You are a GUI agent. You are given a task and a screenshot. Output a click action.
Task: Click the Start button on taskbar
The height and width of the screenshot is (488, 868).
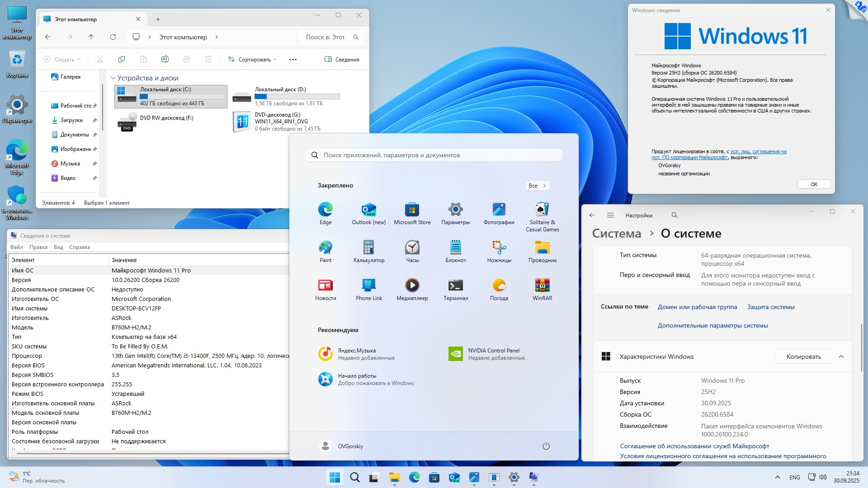[x=335, y=477]
